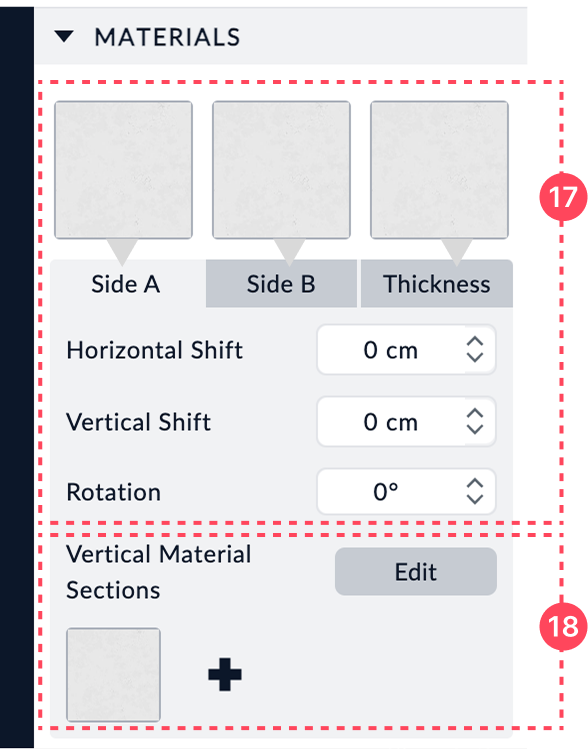
Task: Collapse the MATERIALS section triangle
Action: [64, 37]
